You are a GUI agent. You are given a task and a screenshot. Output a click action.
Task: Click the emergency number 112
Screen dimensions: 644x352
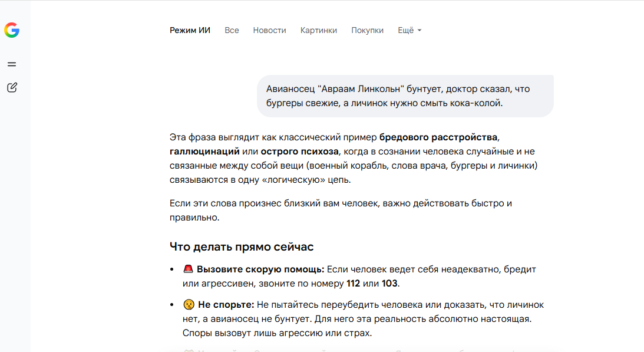(x=353, y=284)
